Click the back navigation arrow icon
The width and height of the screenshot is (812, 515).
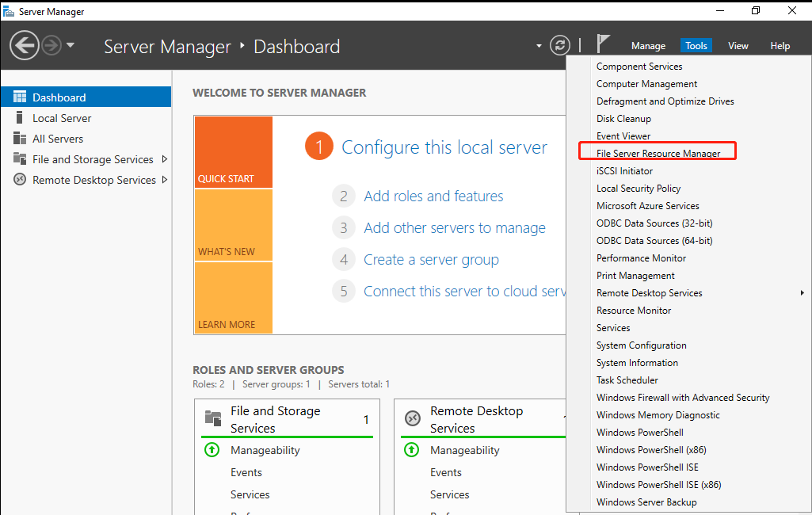[x=24, y=45]
